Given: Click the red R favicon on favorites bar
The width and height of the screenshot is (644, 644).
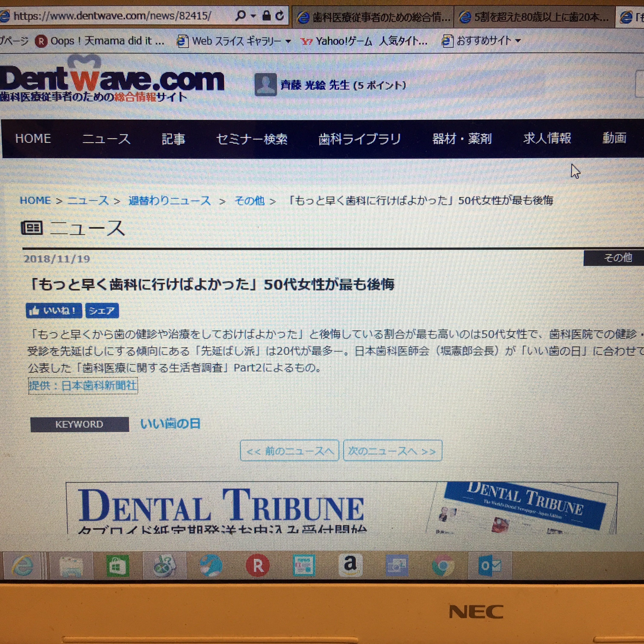Looking at the screenshot, I should (41, 41).
